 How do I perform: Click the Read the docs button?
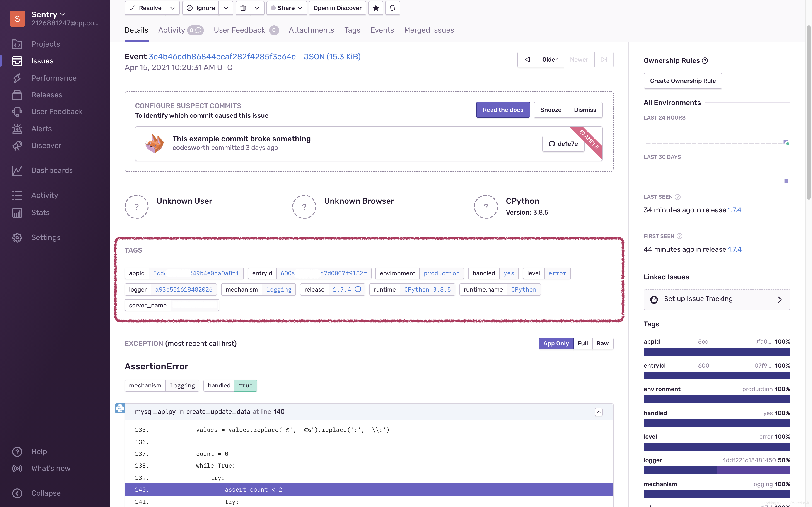[x=503, y=110]
